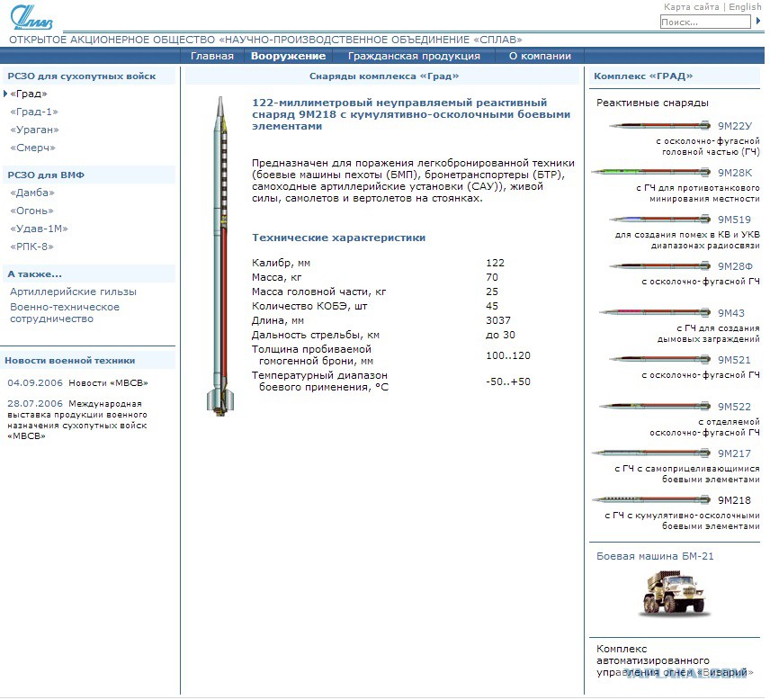
Task: Select «Смерч» in the left sidebar
Action: 32,148
